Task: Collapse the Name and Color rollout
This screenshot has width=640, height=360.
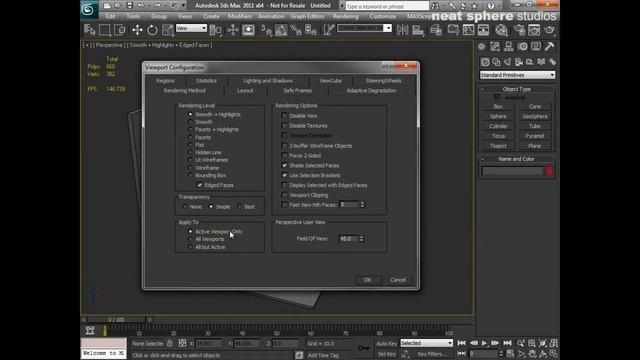Action: click(x=517, y=159)
